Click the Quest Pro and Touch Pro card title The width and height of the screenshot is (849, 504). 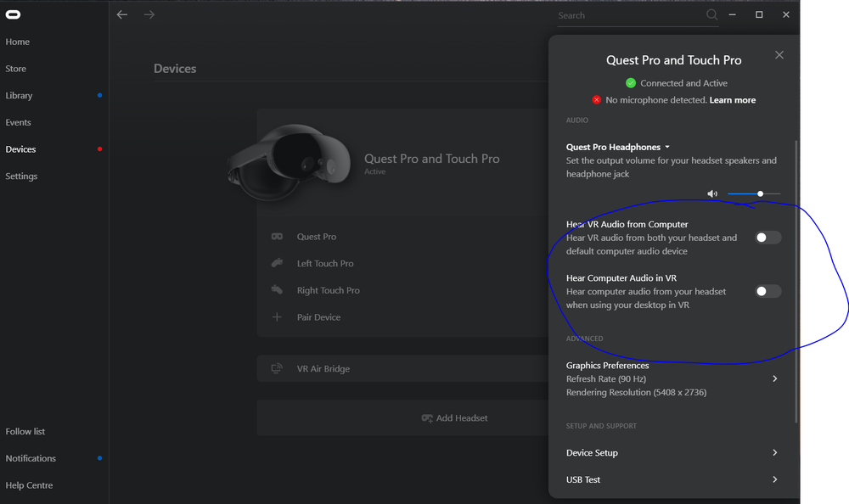431,159
